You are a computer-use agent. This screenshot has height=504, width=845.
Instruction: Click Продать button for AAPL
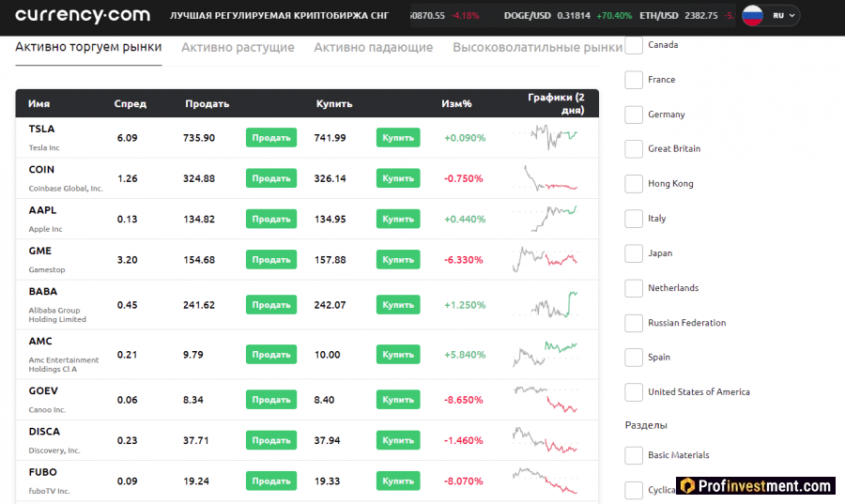pos(271,219)
